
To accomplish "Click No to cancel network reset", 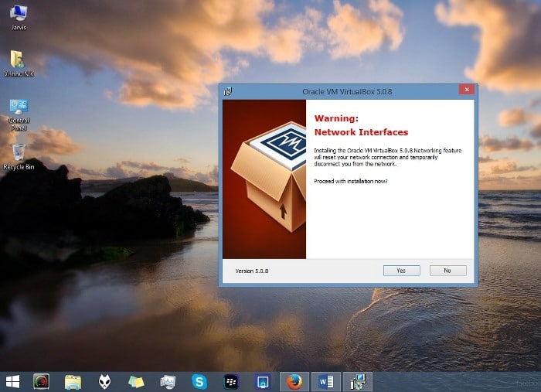I will [x=447, y=271].
